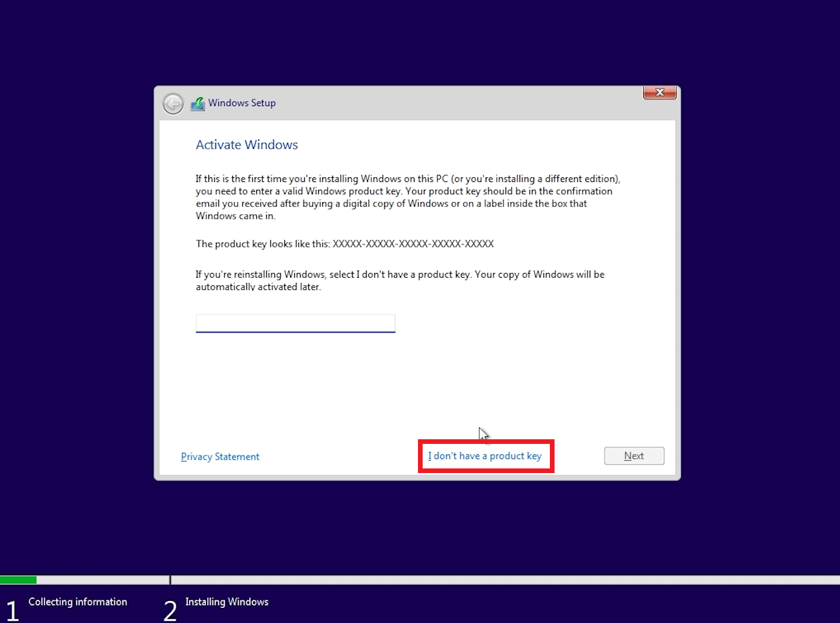840x623 pixels.
Task: Click the circular back button in title bar
Action: 173,103
